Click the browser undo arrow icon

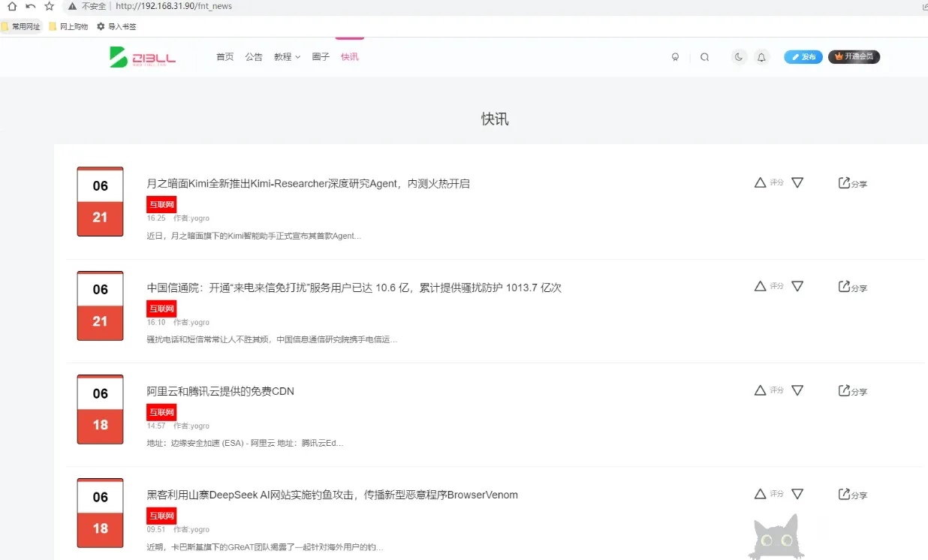click(x=30, y=6)
